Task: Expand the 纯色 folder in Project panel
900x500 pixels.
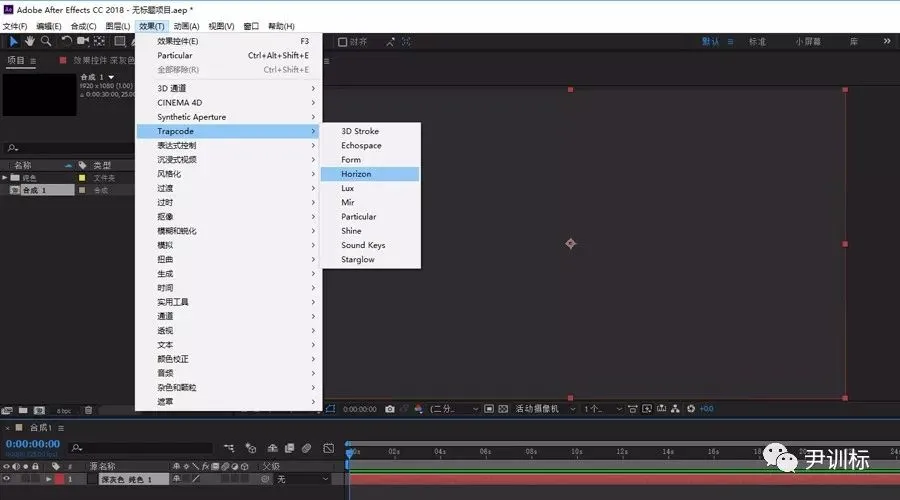Action: click(x=5, y=177)
